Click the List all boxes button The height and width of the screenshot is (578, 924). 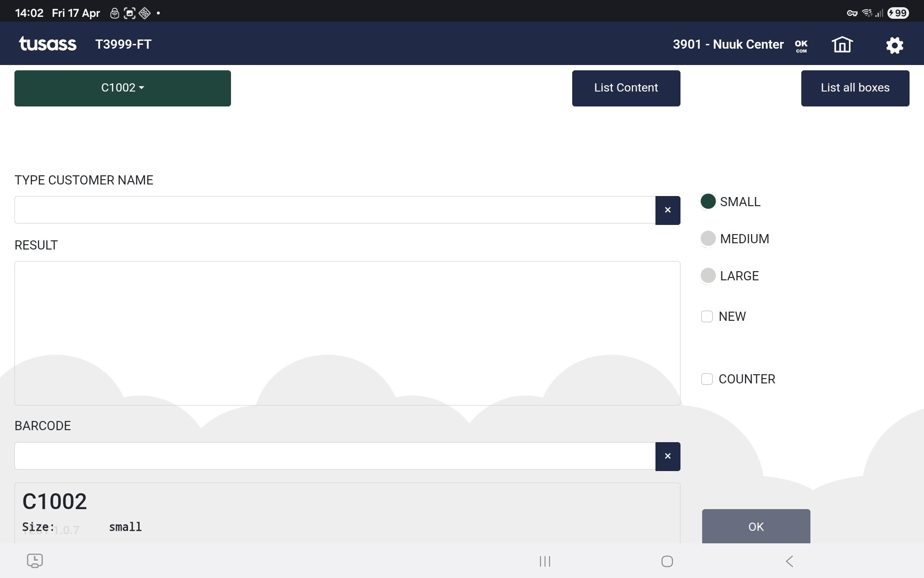(x=855, y=88)
